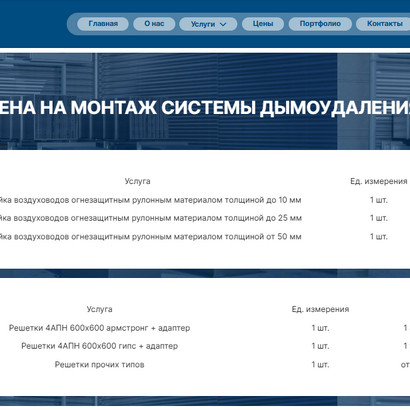The height and width of the screenshot is (410, 410).
Task: Go to the Контакты page
Action: [385, 24]
